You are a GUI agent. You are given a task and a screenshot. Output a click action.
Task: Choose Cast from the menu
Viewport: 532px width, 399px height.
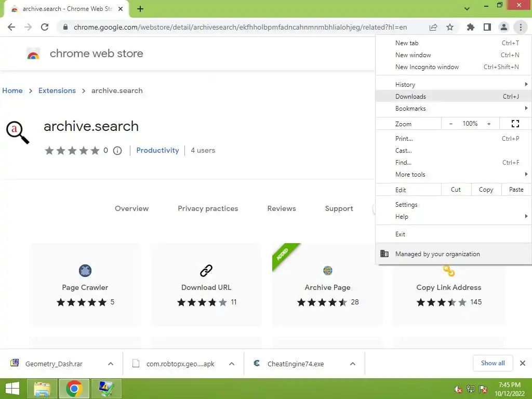[453, 150]
